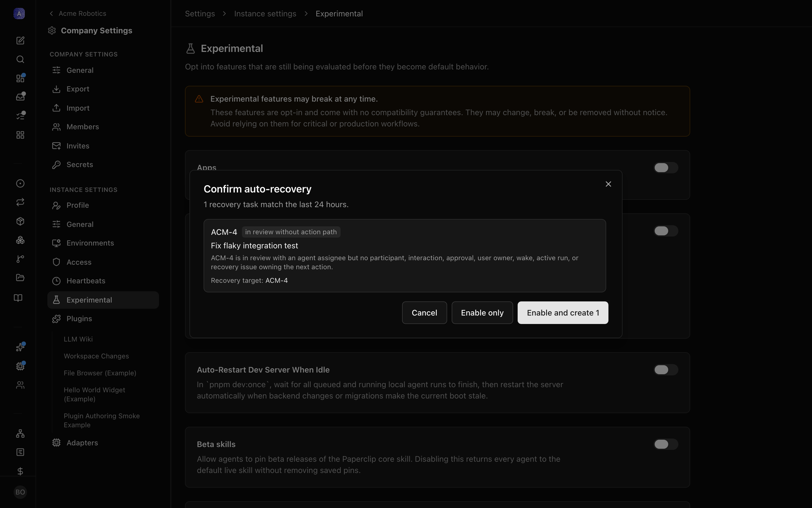The height and width of the screenshot is (508, 812).
Task: Open the stacked cubes icon
Action: pyautogui.click(x=20, y=240)
